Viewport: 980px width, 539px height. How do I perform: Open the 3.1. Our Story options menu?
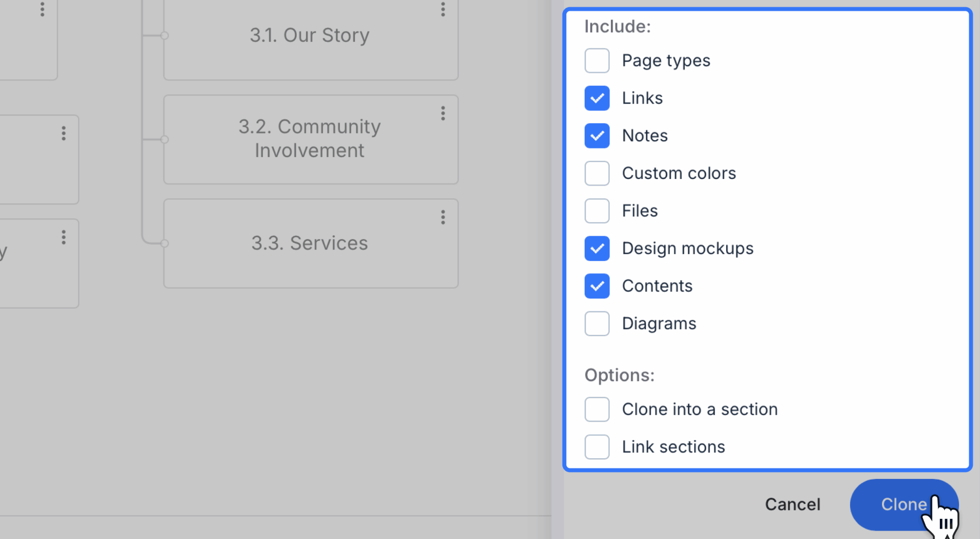point(443,9)
